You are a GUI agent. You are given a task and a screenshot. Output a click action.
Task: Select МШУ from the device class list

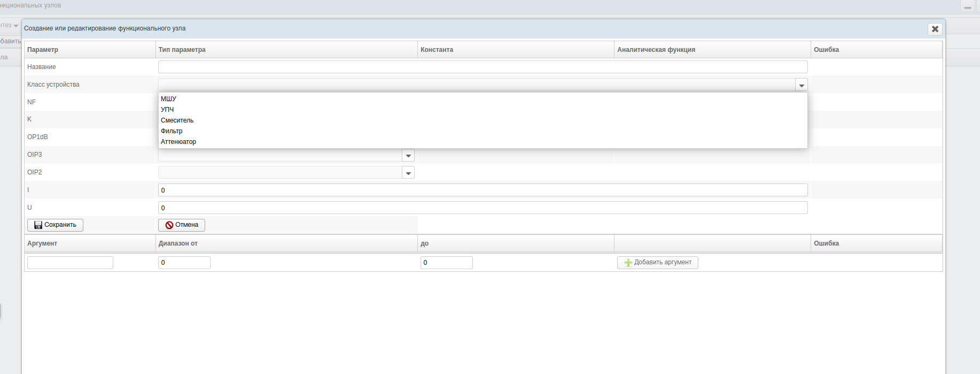point(168,99)
